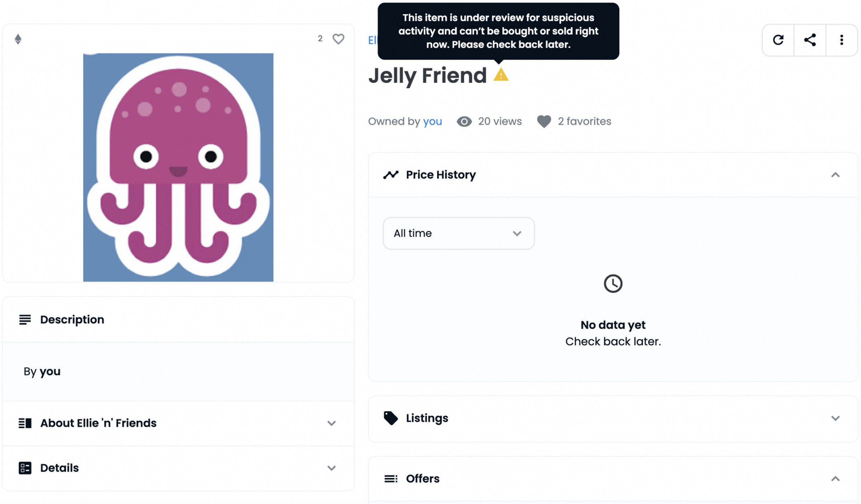861x504 pixels.
Task: Select the All time dropdown filter
Action: [x=457, y=233]
